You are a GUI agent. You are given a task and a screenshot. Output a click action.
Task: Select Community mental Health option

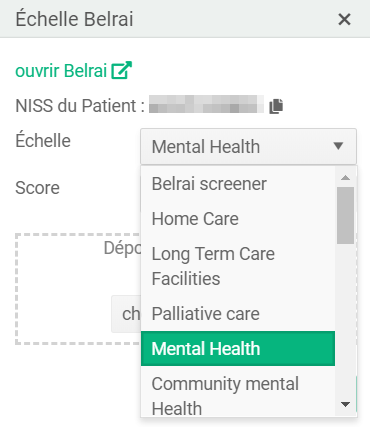(238, 392)
